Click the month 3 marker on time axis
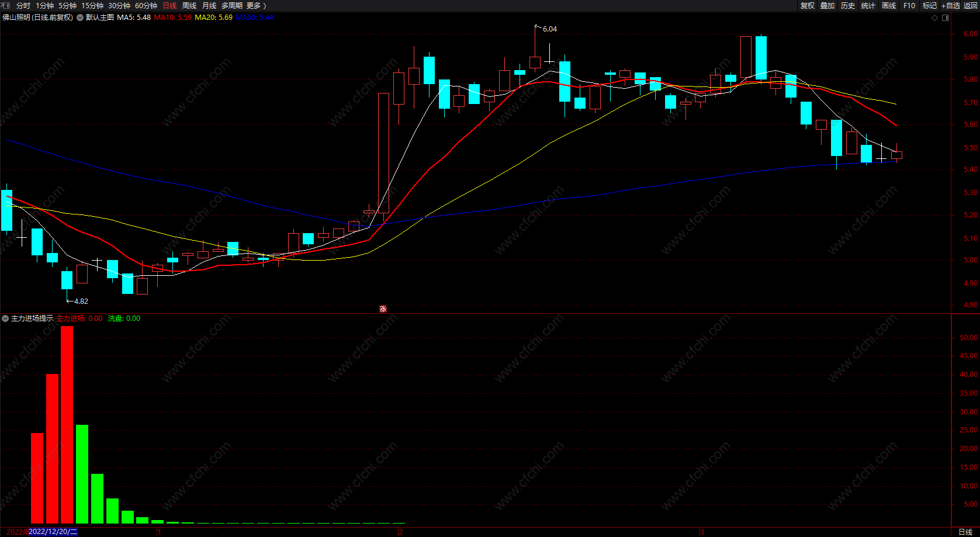 coord(702,532)
